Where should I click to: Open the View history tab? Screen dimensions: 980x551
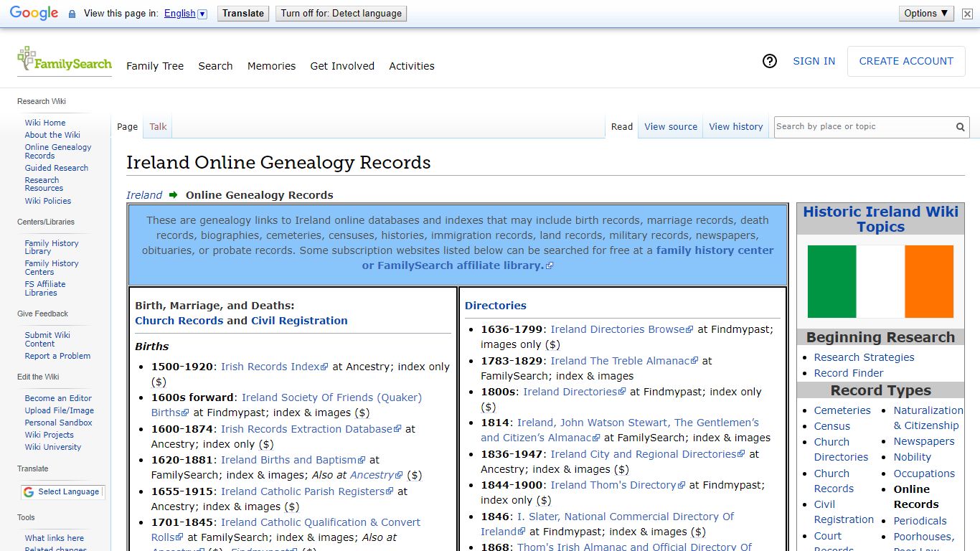pos(736,127)
